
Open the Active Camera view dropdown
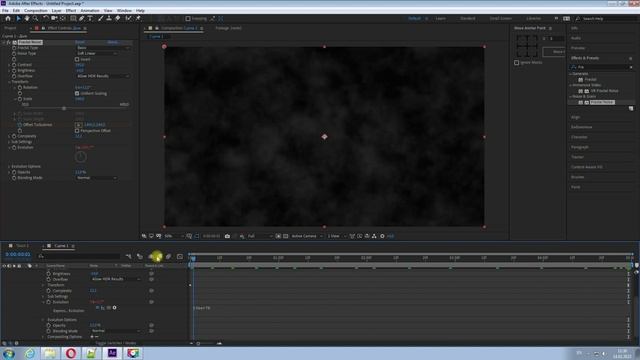pos(307,236)
